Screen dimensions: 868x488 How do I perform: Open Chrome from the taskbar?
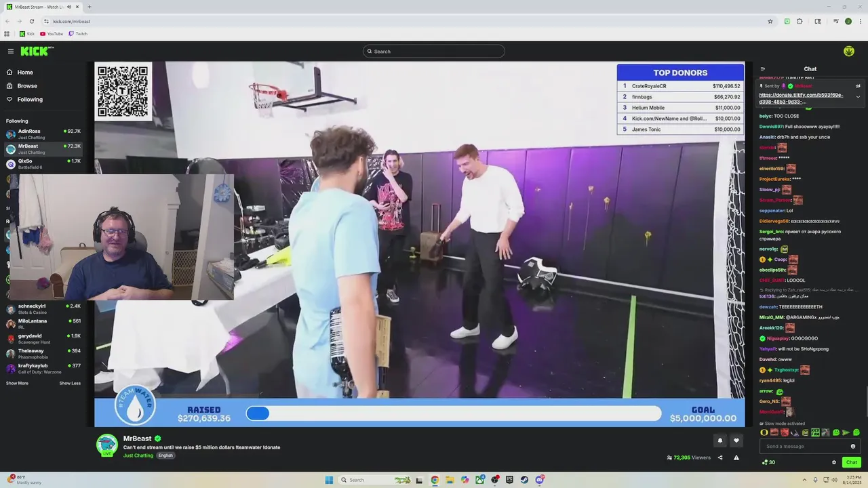(435, 480)
